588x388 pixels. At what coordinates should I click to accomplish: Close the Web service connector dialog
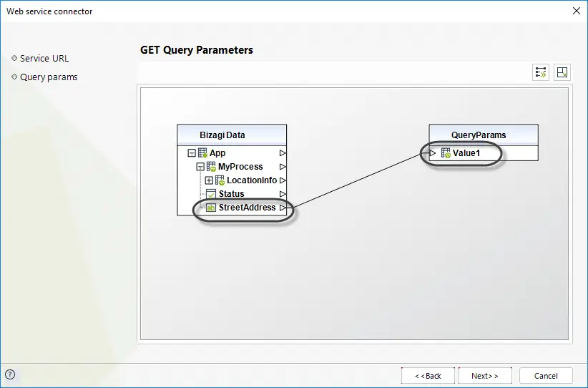[577, 11]
